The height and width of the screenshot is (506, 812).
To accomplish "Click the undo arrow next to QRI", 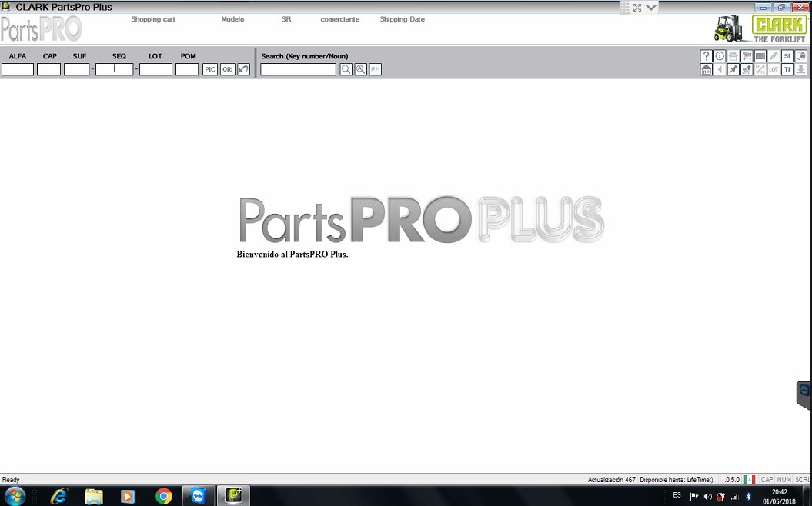I will [x=244, y=69].
